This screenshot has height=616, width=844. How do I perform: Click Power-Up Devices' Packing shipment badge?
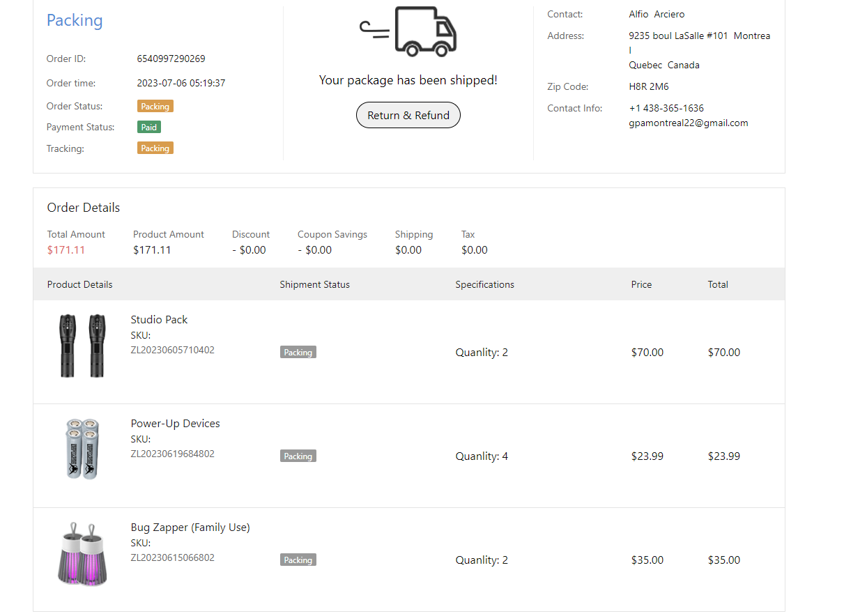click(x=298, y=456)
